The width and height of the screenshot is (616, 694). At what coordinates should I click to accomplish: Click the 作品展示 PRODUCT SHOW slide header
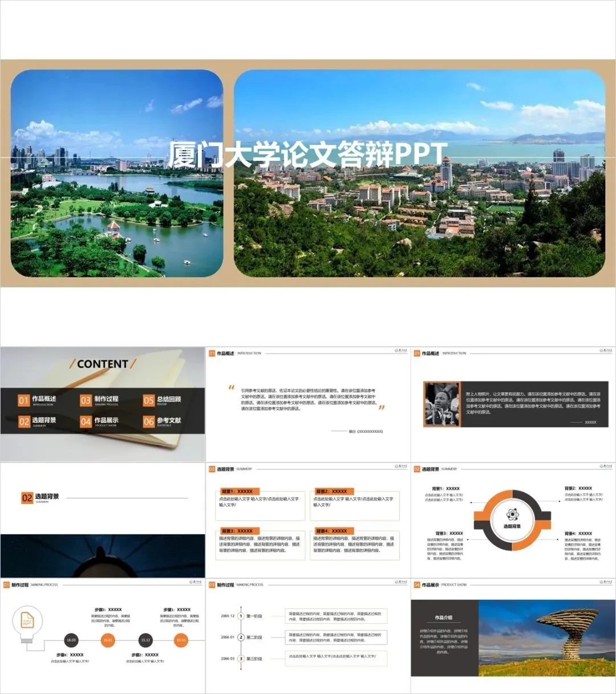click(440, 585)
